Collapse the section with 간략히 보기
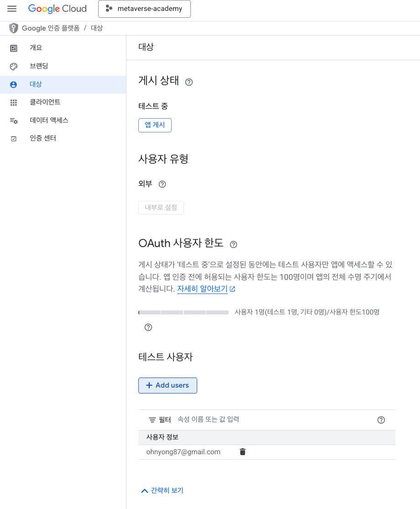The width and height of the screenshot is (420, 509). tap(162, 490)
